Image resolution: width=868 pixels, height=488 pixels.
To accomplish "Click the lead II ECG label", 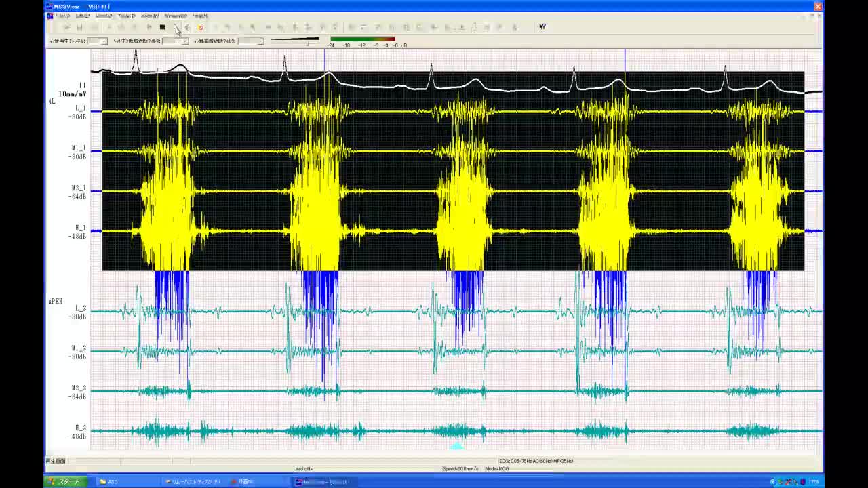I will coord(82,85).
